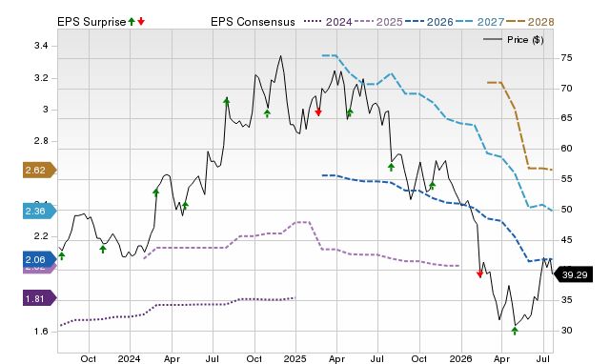
Task: Pick the green surprise arrow on the price line in late October 2024
Action: (x=267, y=113)
